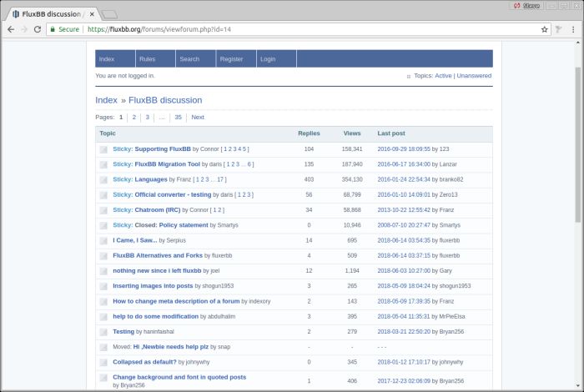The width and height of the screenshot is (584, 392).
Task: Click the status icon for I Came, I Saw topic
Action: [103, 241]
